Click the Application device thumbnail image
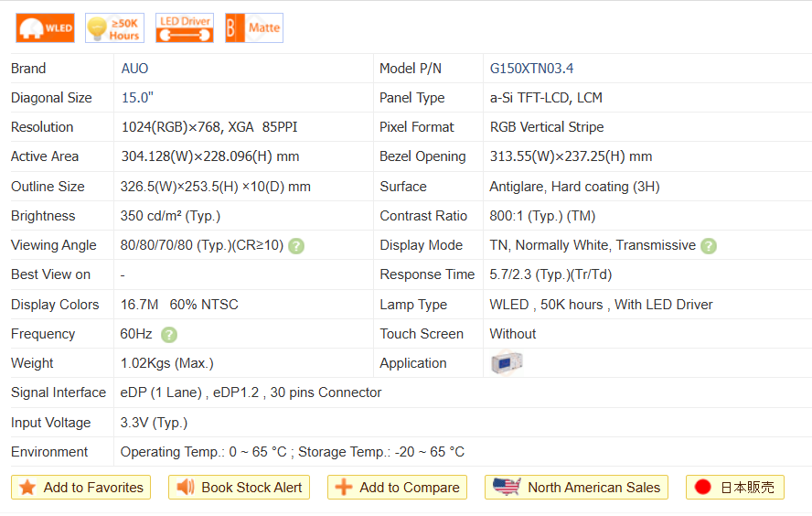The image size is (812, 516). [507, 363]
